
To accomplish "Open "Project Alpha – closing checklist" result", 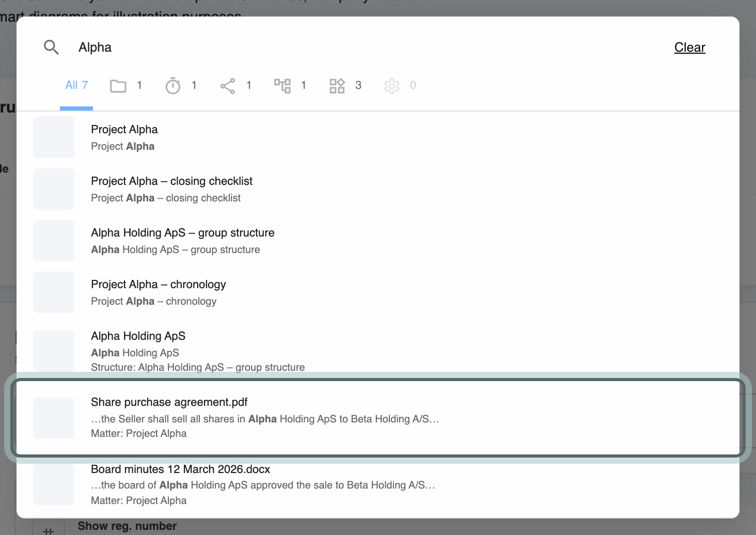I will pos(378,189).
